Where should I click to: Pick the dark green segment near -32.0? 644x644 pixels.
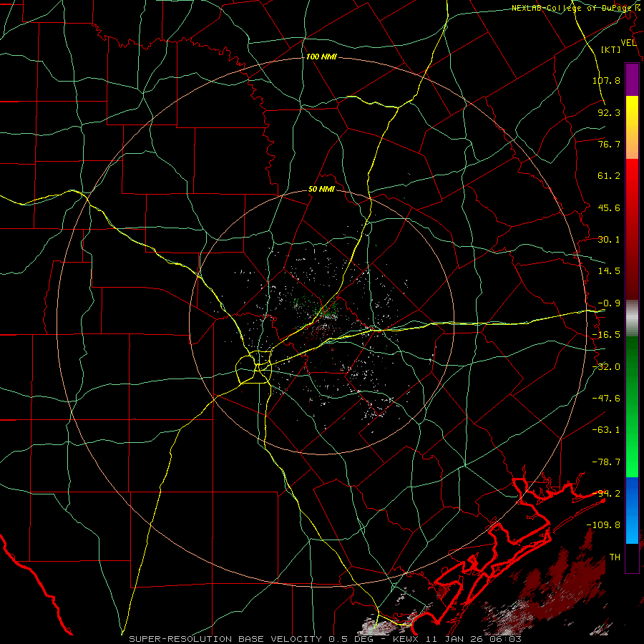(x=632, y=366)
